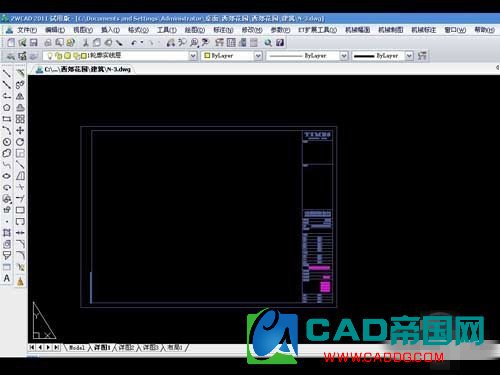The image size is (500, 375).
Task: Open the 文件(F) menu
Action: coord(27,30)
